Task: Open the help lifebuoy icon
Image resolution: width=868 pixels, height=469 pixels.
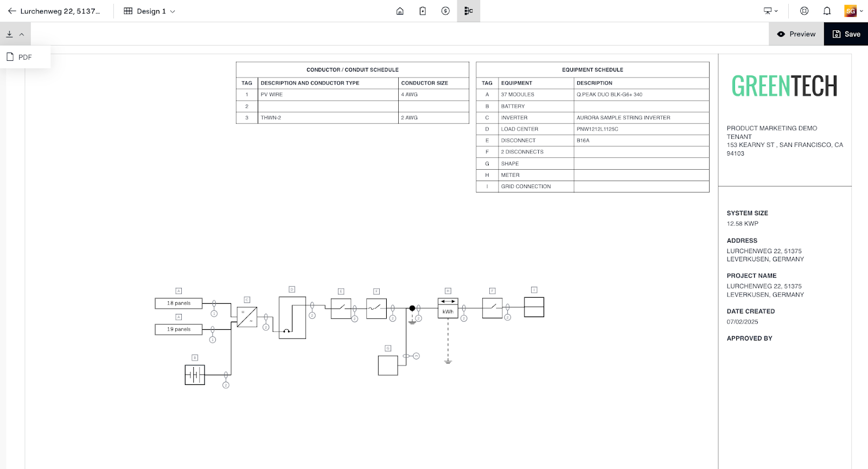Action: (x=804, y=11)
